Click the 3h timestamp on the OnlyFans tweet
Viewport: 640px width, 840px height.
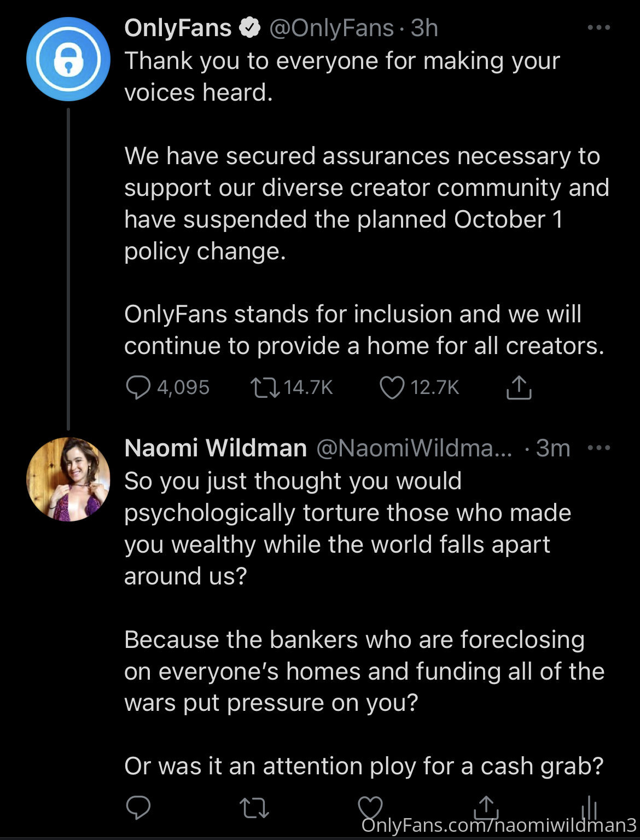(424, 28)
